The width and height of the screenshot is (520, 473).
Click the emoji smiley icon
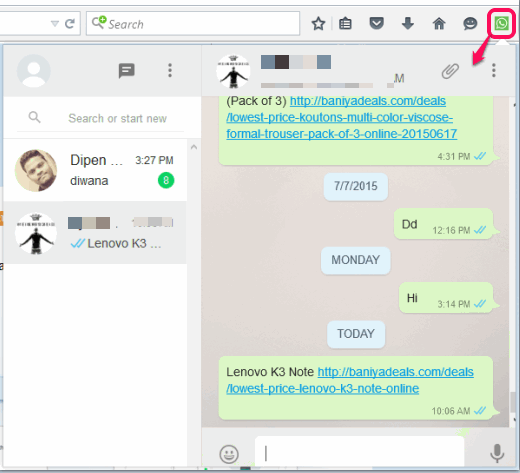point(229,454)
